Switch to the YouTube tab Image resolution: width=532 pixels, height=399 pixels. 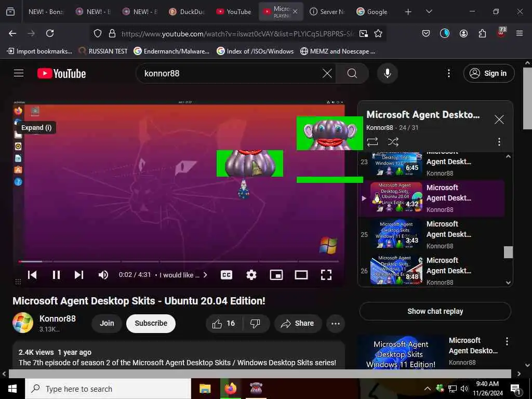pos(235,11)
